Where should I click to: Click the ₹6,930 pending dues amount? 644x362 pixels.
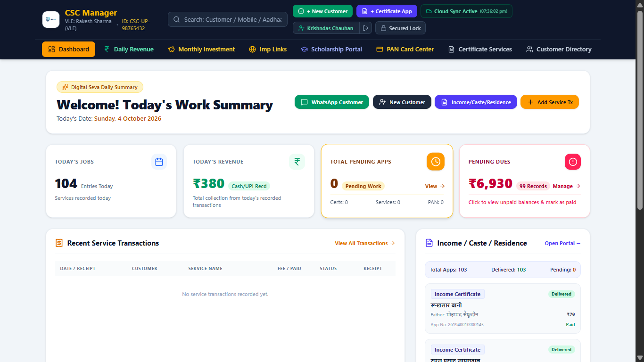coord(490,183)
